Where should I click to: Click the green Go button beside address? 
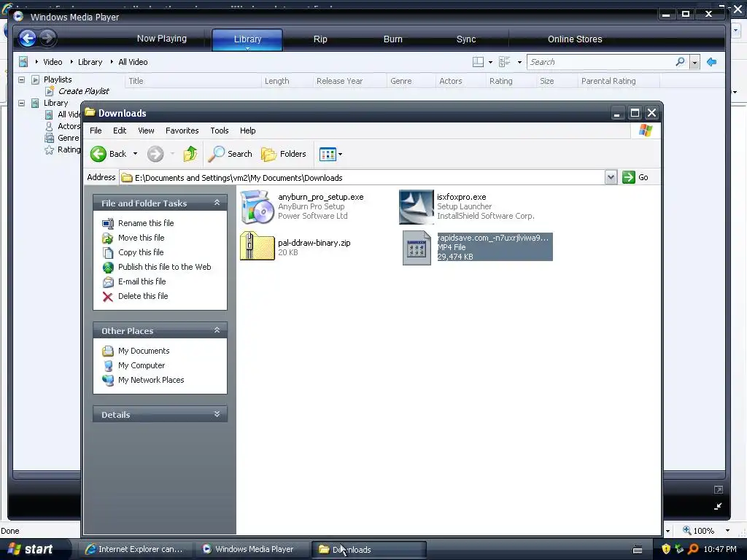tap(635, 177)
